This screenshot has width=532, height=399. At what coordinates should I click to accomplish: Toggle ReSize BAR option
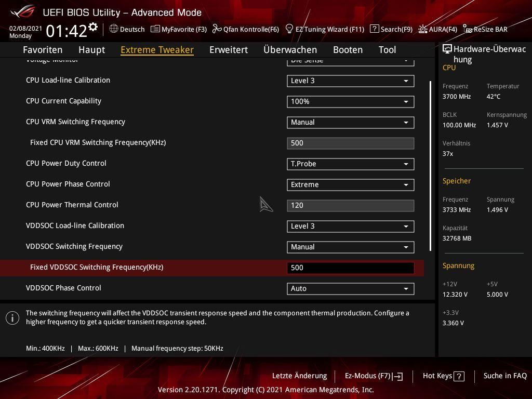pos(485,29)
